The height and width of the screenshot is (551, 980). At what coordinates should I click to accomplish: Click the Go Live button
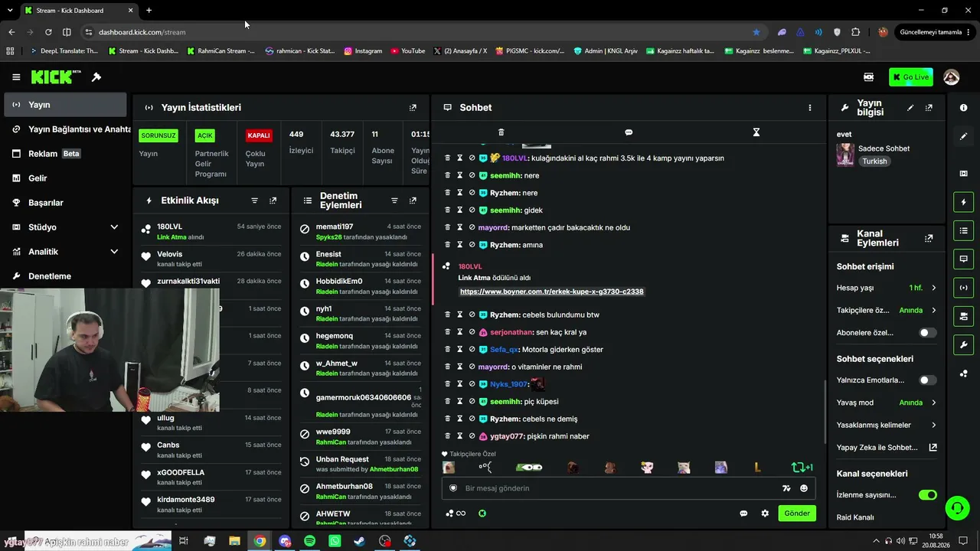910,77
